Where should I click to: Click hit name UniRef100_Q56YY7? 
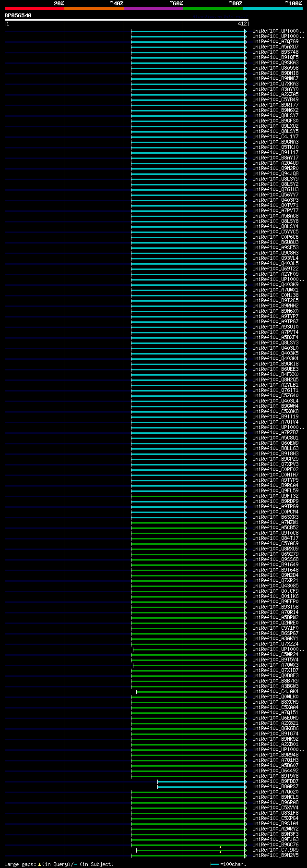tap(275, 195)
